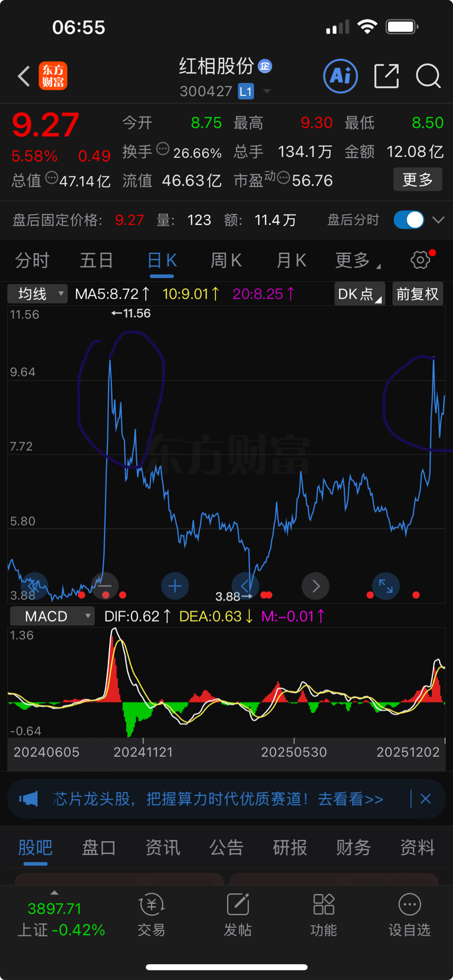Open the 更多 chart period dropdown
The height and width of the screenshot is (980, 453).
pos(357,260)
